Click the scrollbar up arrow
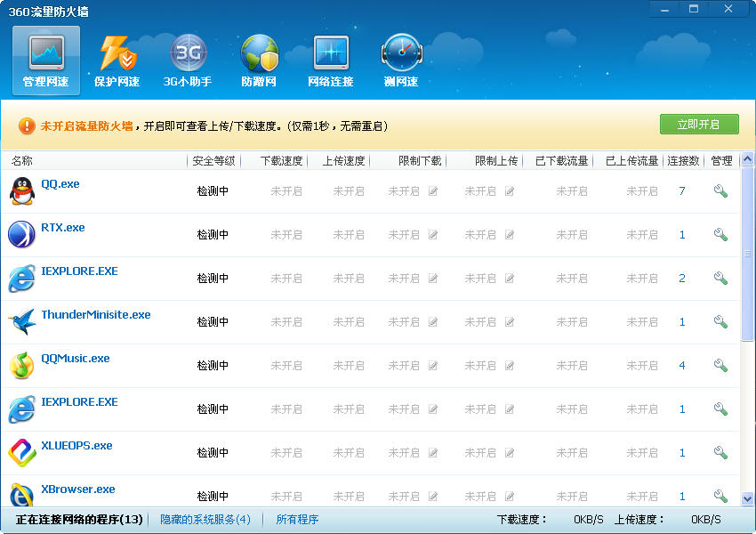The height and width of the screenshot is (534, 756). tap(748, 160)
